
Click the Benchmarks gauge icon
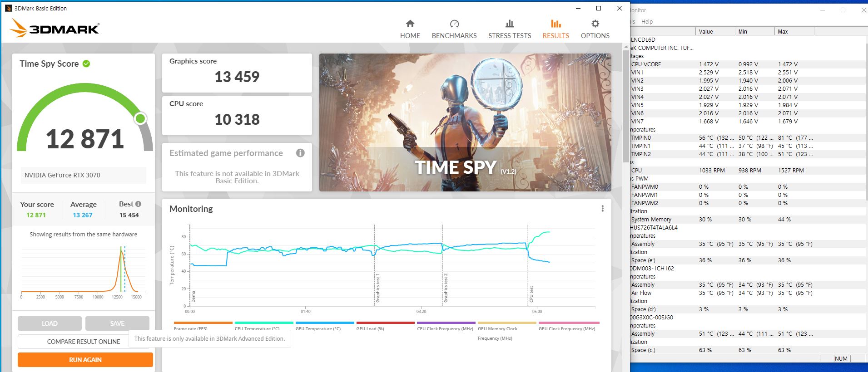(x=454, y=24)
